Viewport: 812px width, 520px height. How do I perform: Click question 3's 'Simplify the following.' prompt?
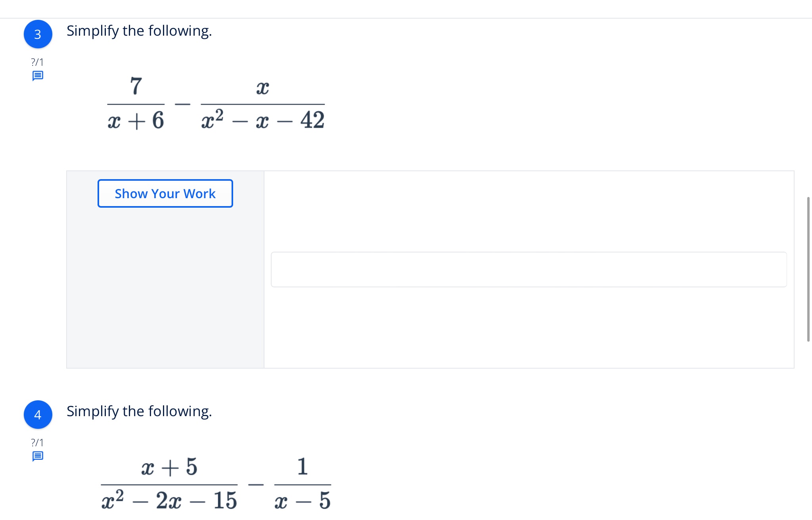point(139,31)
